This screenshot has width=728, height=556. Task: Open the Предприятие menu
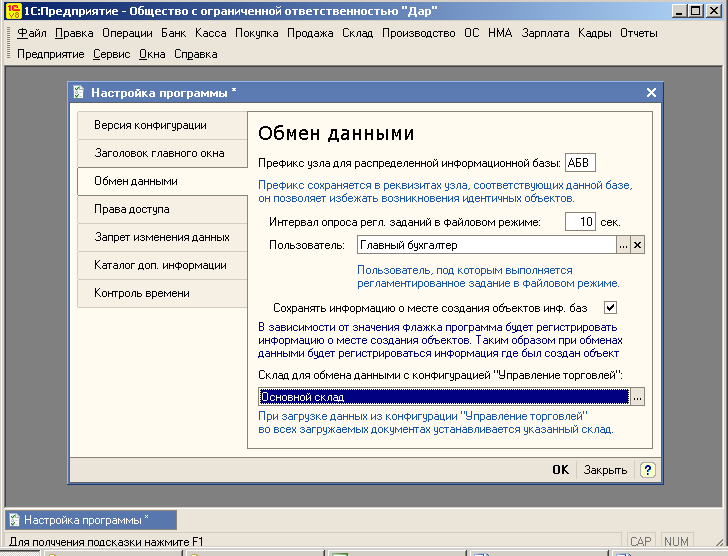pyautogui.click(x=51, y=54)
